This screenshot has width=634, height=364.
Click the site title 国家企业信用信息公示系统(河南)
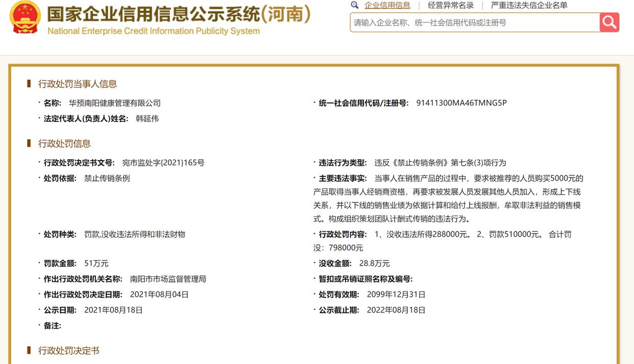[179, 14]
